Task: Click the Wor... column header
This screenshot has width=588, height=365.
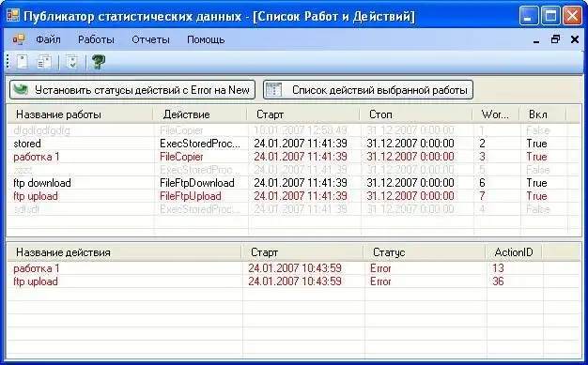Action: (x=497, y=114)
